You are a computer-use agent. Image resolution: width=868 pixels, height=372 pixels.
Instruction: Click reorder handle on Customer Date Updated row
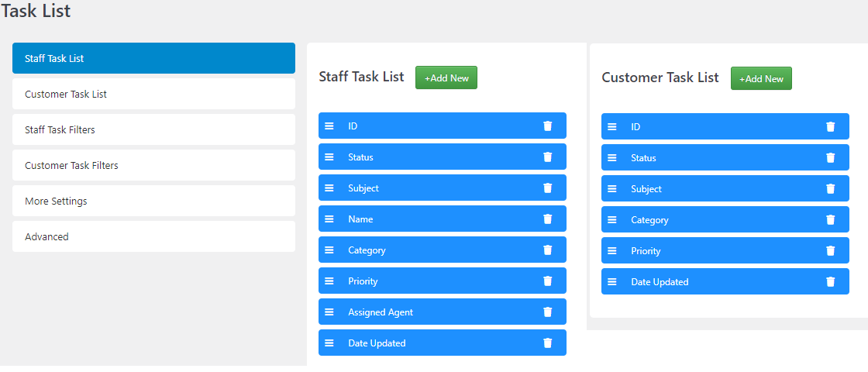click(611, 281)
